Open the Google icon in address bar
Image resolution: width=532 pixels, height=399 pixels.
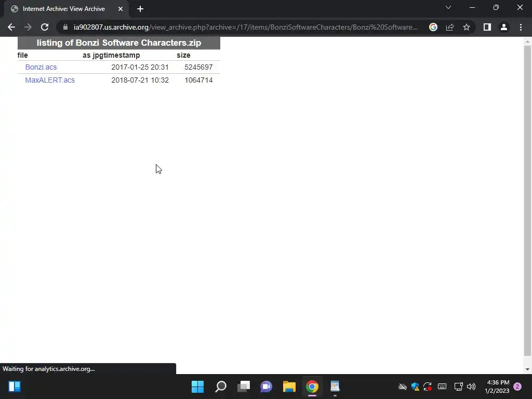click(433, 27)
